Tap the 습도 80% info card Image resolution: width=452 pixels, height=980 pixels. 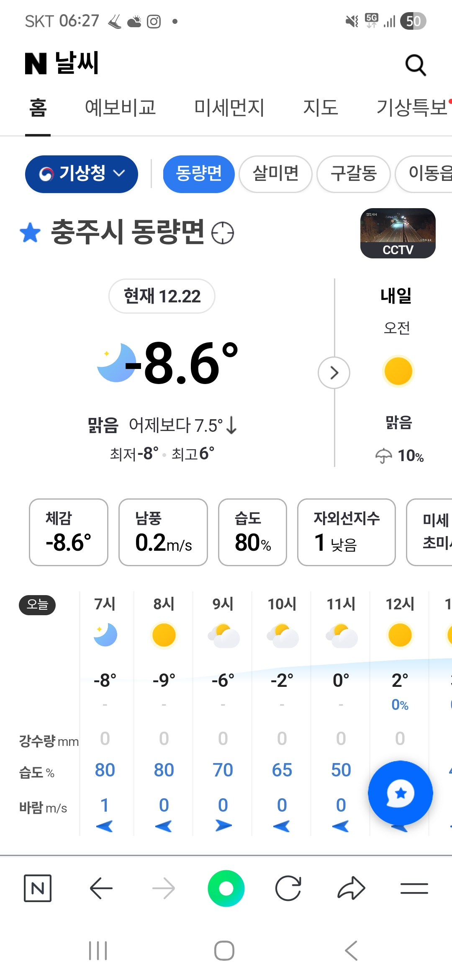[252, 532]
